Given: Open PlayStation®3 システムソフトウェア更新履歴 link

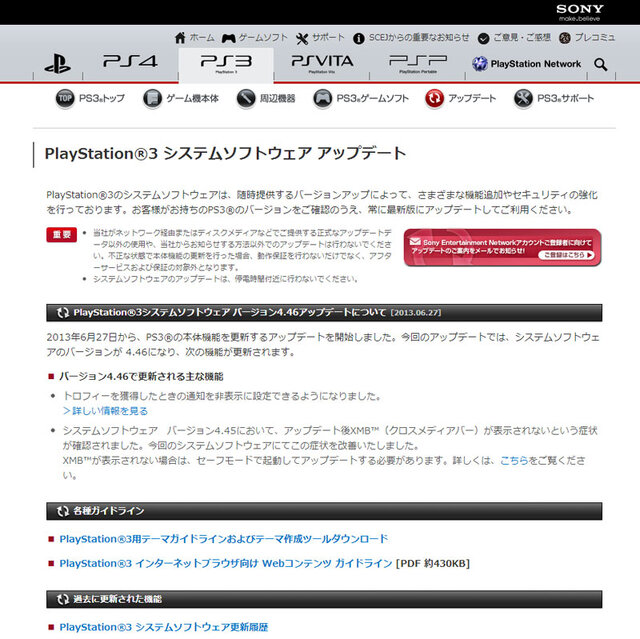Looking at the screenshot, I should pyautogui.click(x=164, y=627).
